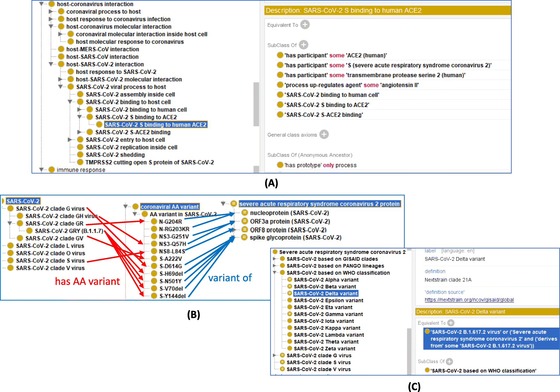560x392 pixels.
Task: Select SARS-CoV-2 Gamma variant
Action: click(328, 314)
